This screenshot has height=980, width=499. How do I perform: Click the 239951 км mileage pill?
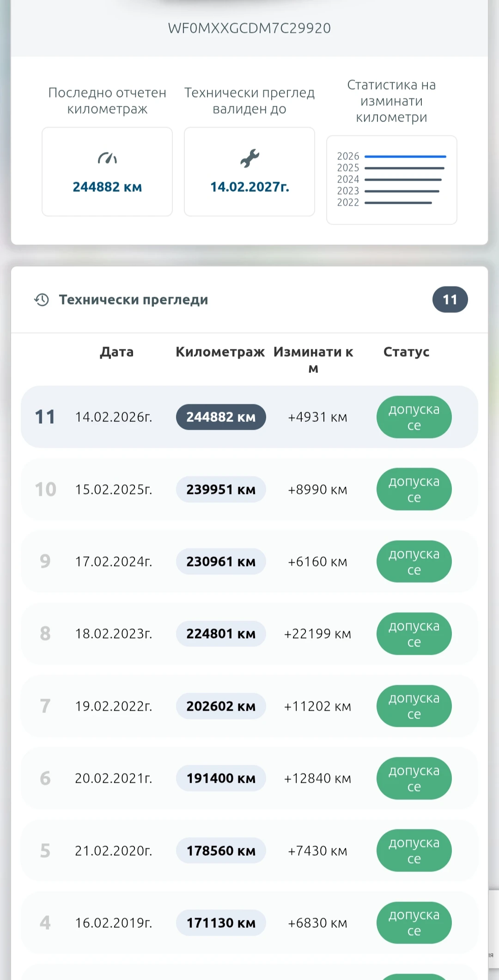point(221,489)
